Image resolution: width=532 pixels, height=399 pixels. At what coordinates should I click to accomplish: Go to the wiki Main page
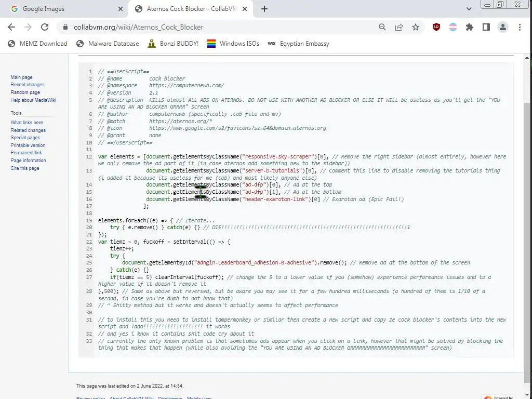pos(21,77)
